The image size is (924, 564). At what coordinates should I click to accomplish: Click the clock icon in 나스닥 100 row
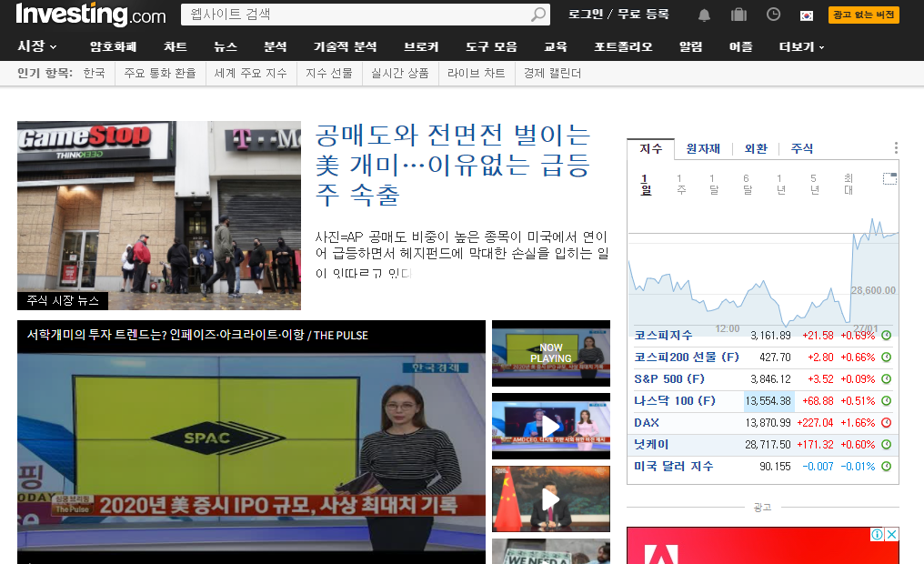[x=887, y=401]
